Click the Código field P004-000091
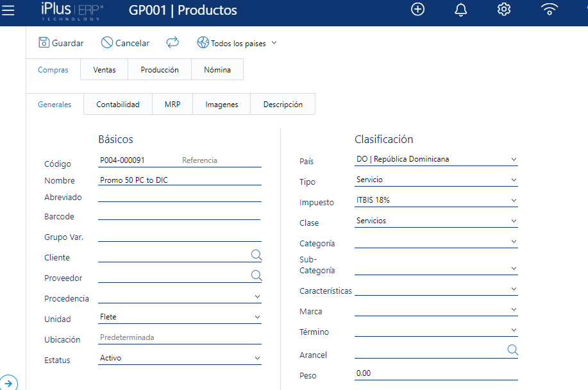 click(139, 160)
